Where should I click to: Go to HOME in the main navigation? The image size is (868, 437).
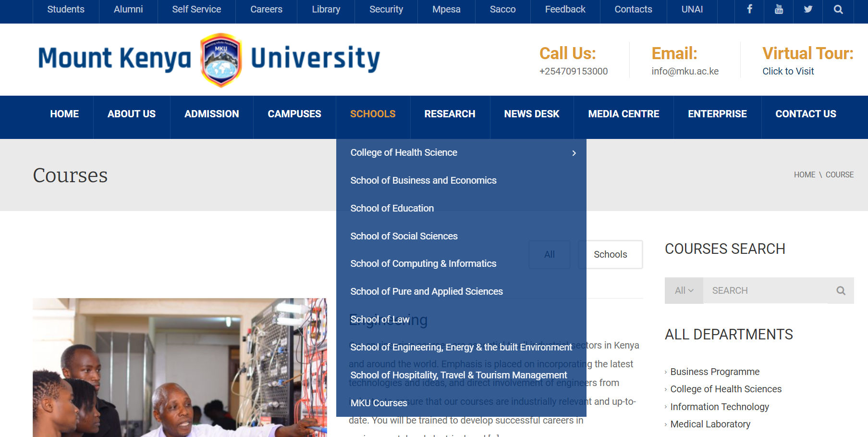tap(64, 114)
